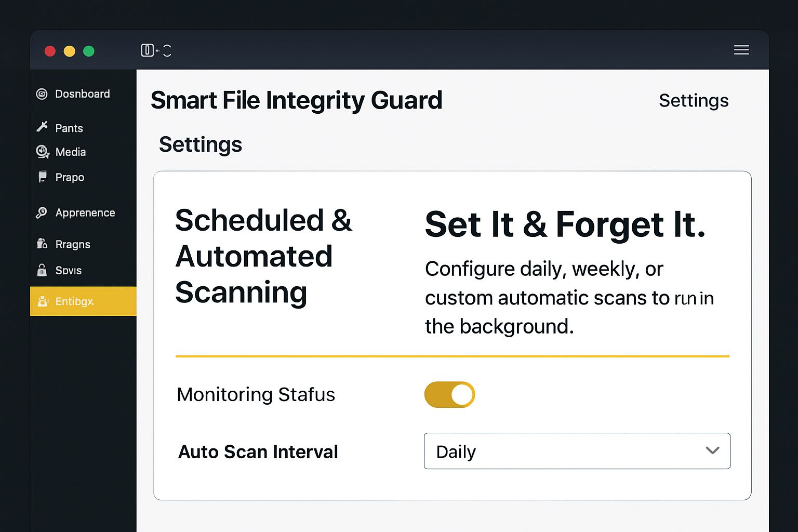Turn off the Monitoring Status toggle

[449, 395]
